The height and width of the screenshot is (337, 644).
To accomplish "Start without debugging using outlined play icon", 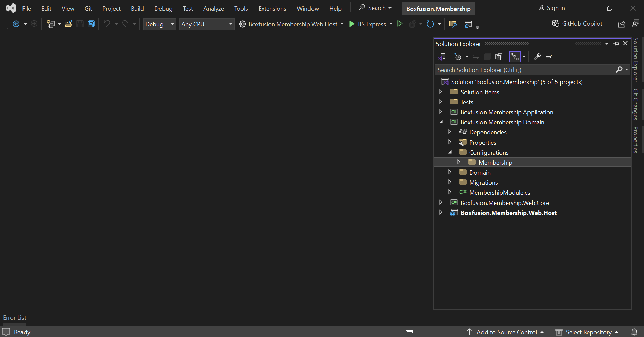I will (400, 24).
